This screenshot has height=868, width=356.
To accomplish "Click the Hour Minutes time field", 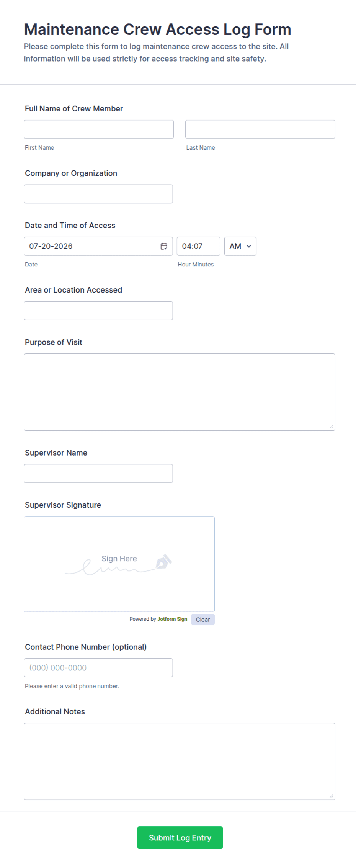I will pyautogui.click(x=198, y=246).
